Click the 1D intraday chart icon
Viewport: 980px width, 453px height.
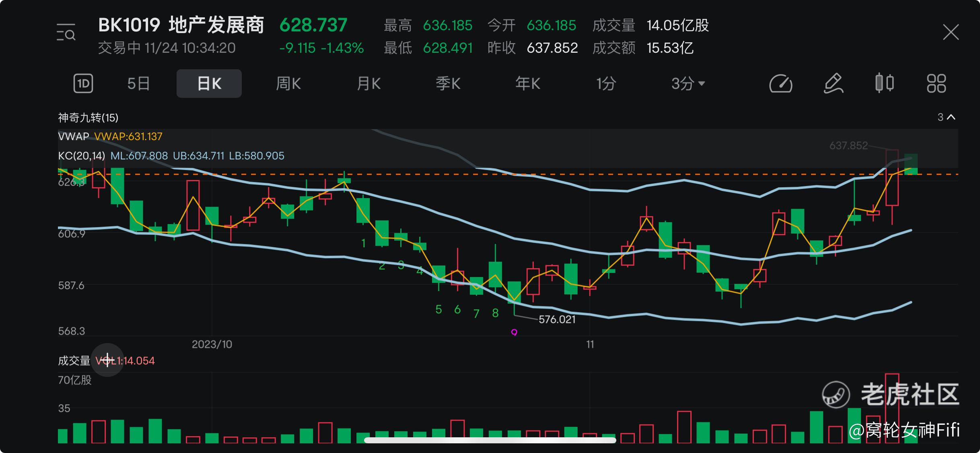tap(83, 84)
